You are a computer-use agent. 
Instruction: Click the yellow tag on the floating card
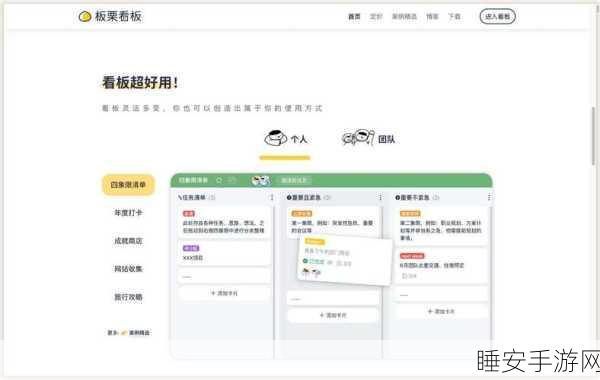click(x=315, y=241)
